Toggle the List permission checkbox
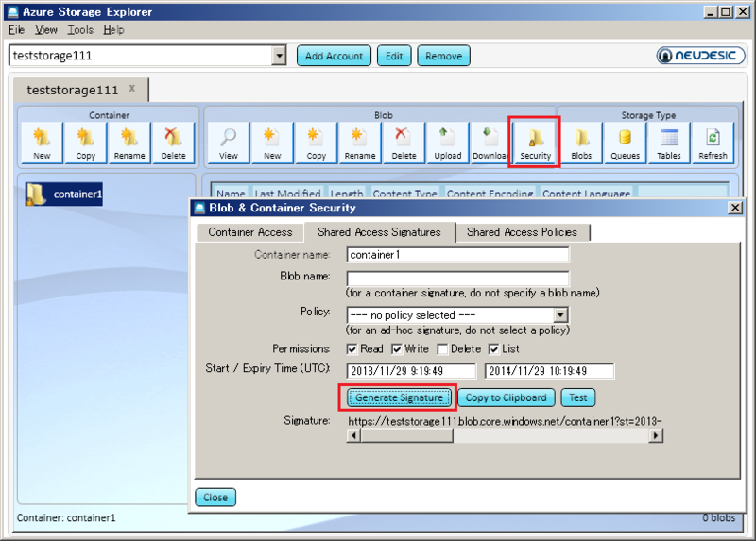The image size is (756, 541). [493, 348]
